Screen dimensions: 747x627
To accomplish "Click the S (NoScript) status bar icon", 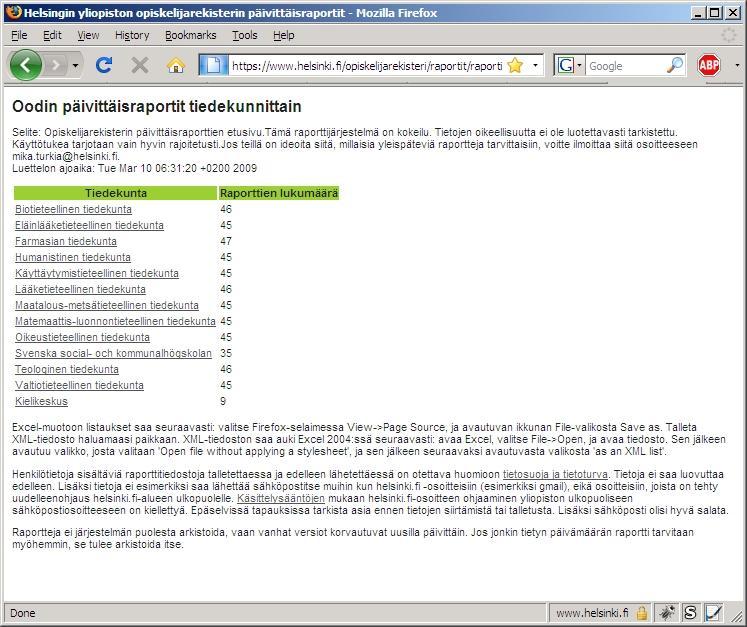I will coord(690,613).
